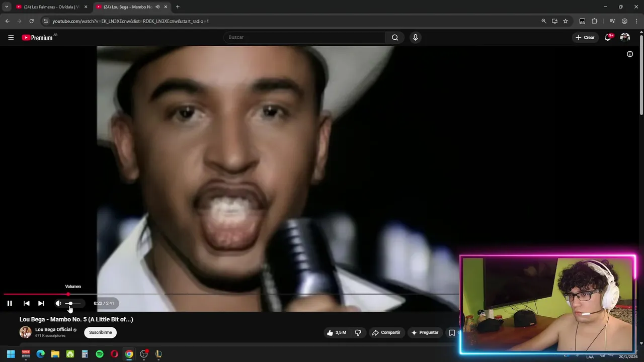Reload the YouTube page
Image resolution: width=644 pixels, height=362 pixels.
tap(31, 21)
